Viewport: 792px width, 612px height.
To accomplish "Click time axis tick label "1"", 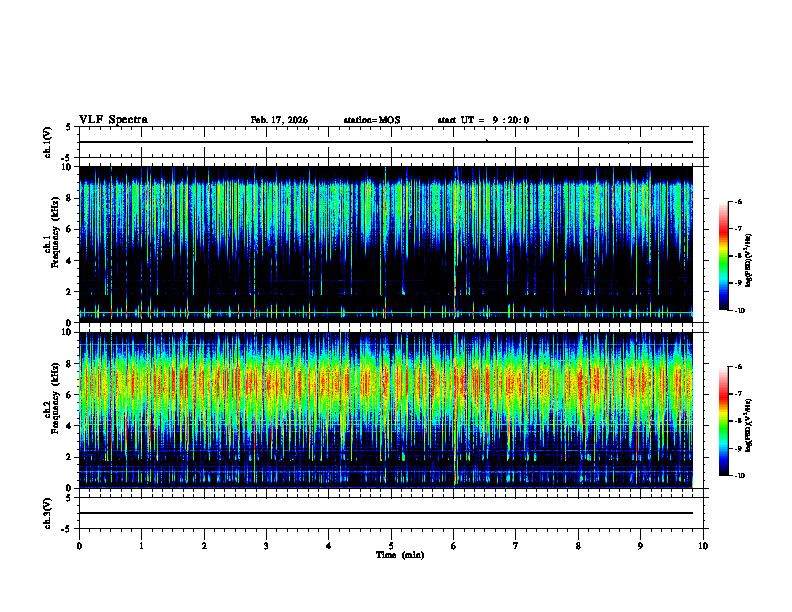I will click(x=141, y=546).
